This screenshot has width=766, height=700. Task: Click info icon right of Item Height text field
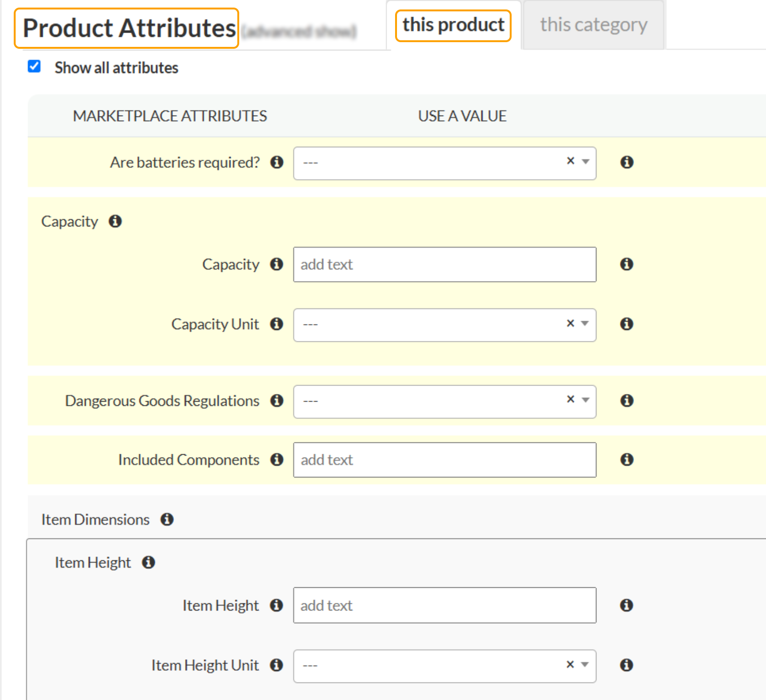626,605
